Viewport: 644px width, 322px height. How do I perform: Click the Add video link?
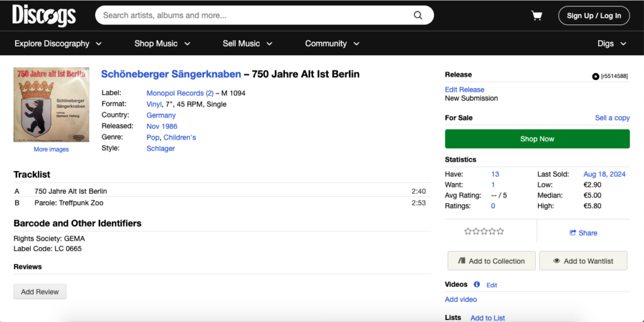click(461, 299)
